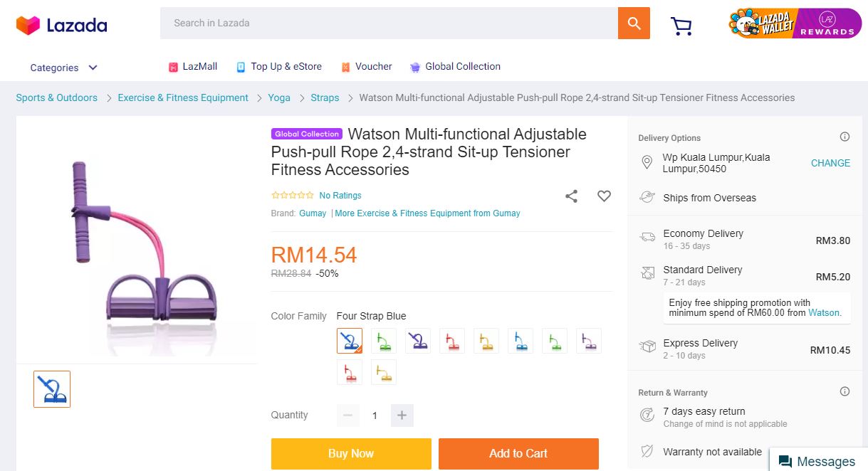Decrease quantity with the minus button
The height and width of the screenshot is (471, 868).
(347, 416)
